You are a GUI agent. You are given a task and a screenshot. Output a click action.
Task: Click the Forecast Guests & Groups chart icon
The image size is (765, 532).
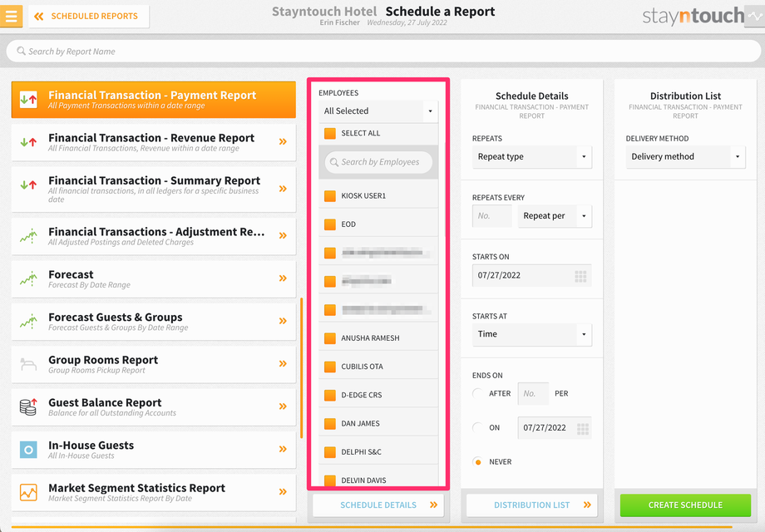28,322
